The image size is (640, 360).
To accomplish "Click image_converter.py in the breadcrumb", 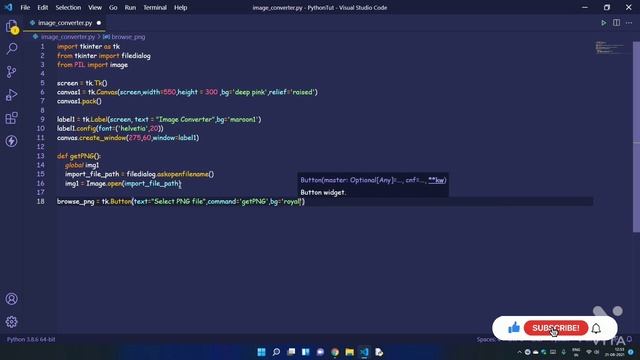I will (x=67, y=37).
